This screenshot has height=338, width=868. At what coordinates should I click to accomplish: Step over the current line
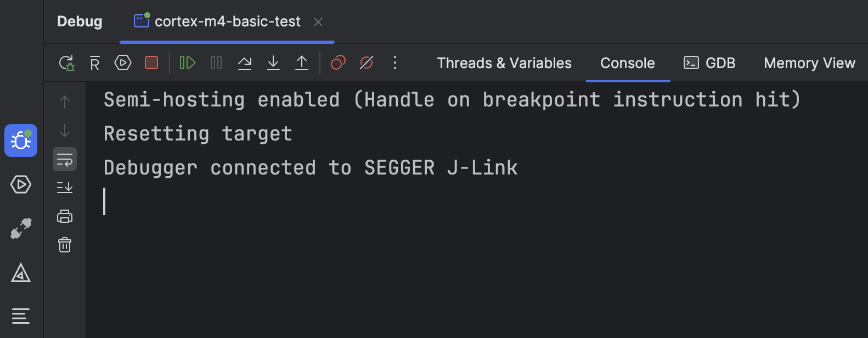coord(244,63)
